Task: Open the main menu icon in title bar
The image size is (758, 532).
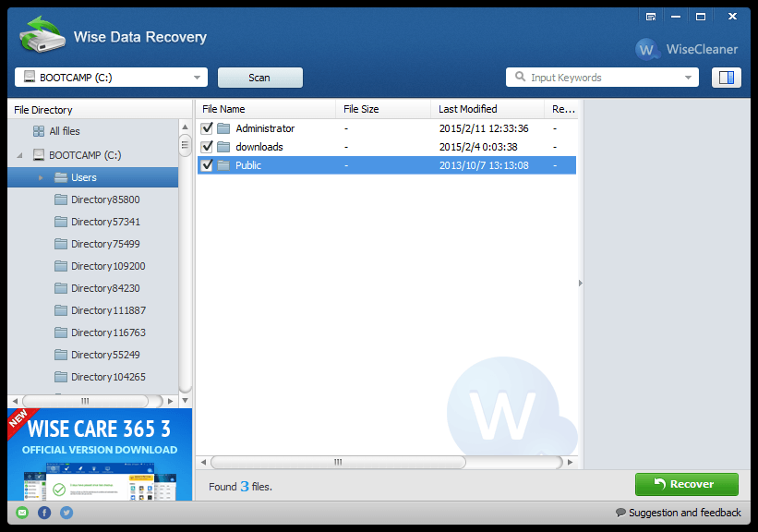Action: 651,16
